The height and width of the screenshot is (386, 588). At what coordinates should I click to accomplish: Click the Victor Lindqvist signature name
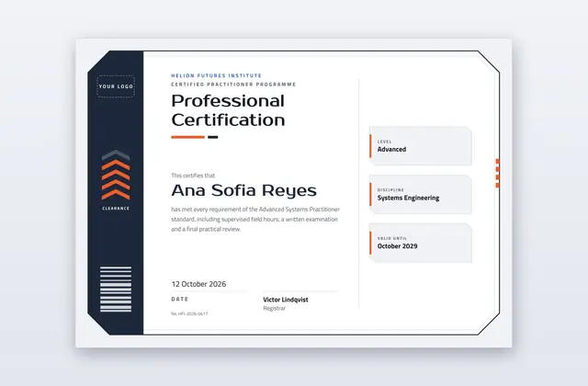(x=286, y=300)
